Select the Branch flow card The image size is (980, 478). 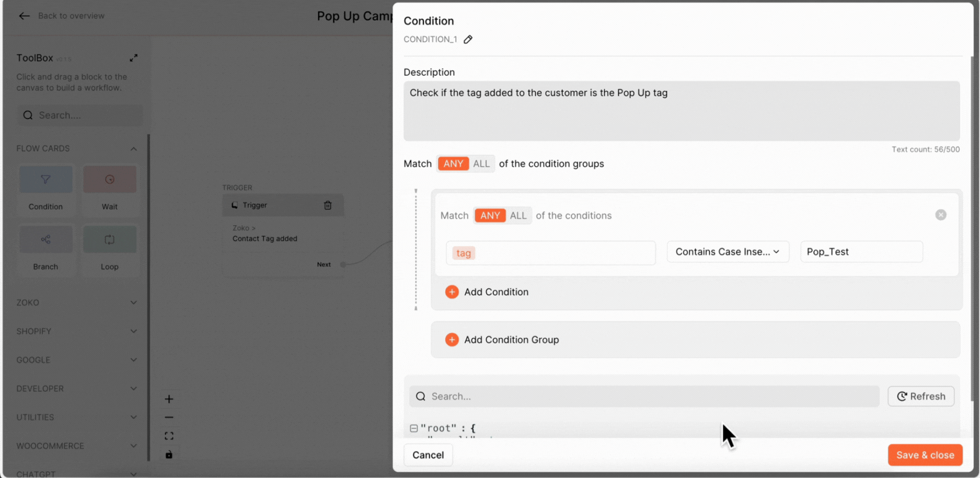click(46, 249)
